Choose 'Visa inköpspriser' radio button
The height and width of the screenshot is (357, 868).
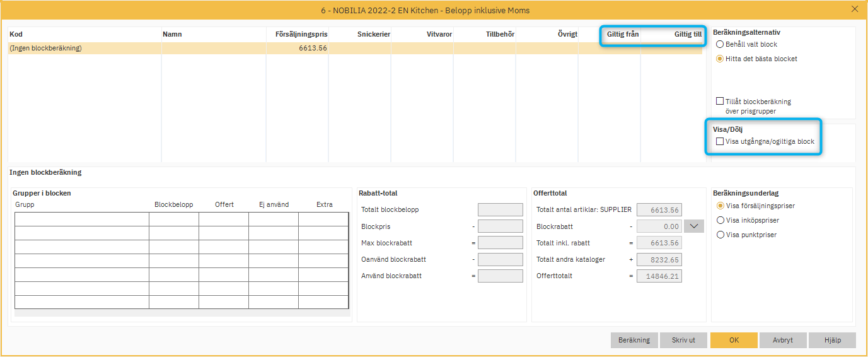720,220
